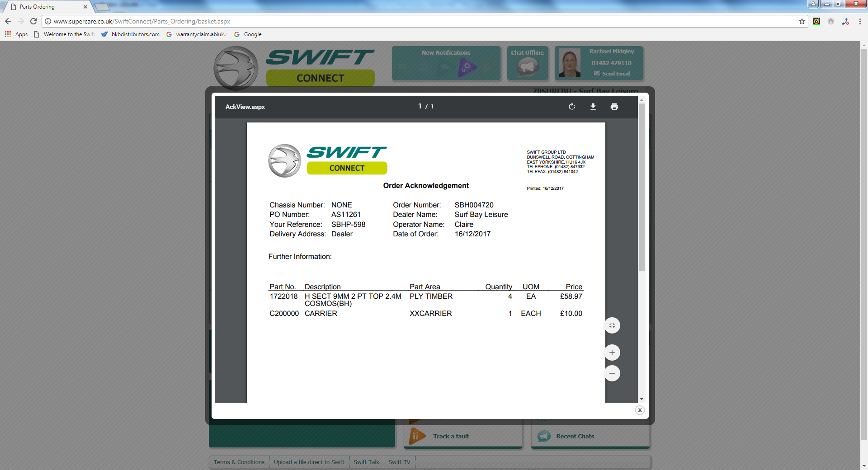The width and height of the screenshot is (868, 470).
Task: Print the order acknowledgement PDF
Action: click(614, 107)
